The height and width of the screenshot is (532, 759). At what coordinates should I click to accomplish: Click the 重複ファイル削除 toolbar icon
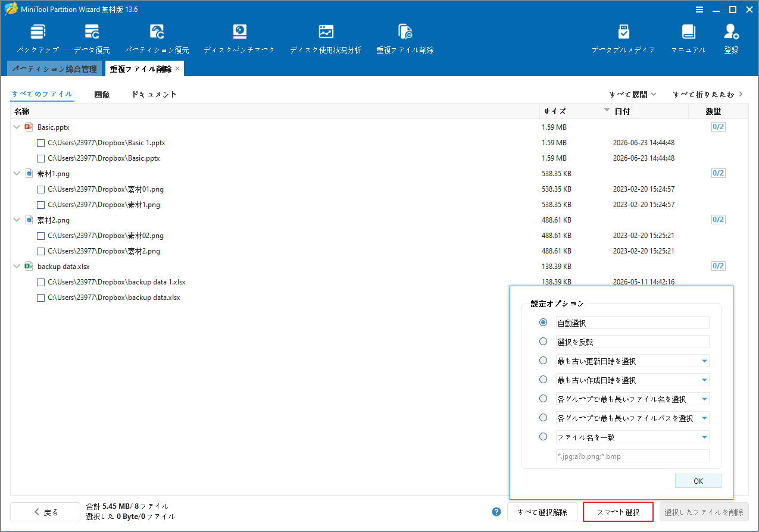pos(405,39)
